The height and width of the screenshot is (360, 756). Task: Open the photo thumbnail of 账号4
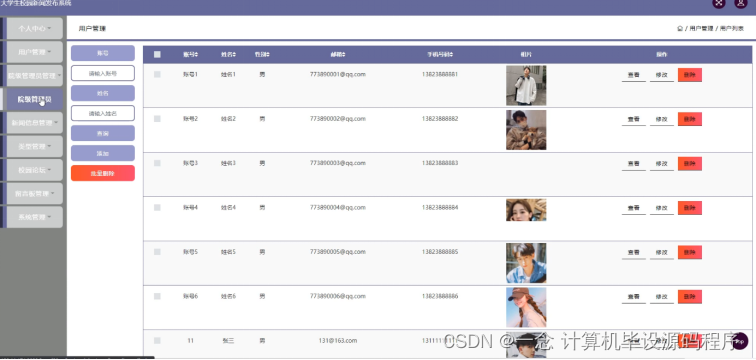pos(526,210)
